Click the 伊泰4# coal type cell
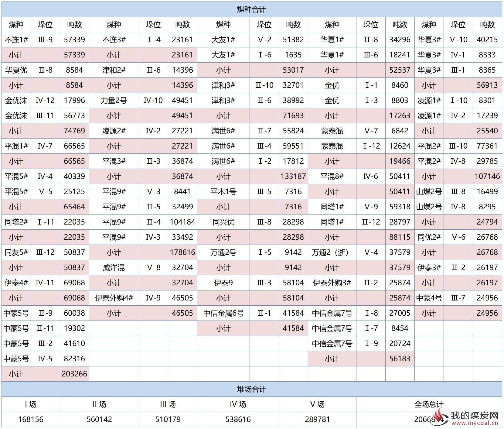Image resolution: width=504 pixels, height=429 pixels. click(16, 283)
